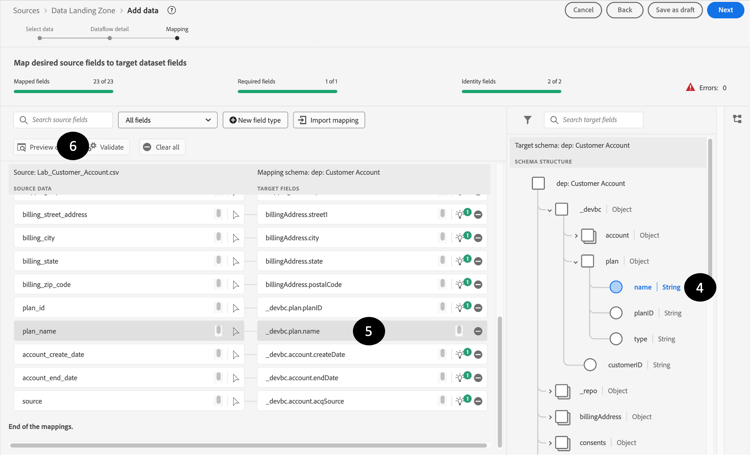The height and width of the screenshot is (455, 750).
Task: Click the Clear all button
Action: [x=163, y=147]
